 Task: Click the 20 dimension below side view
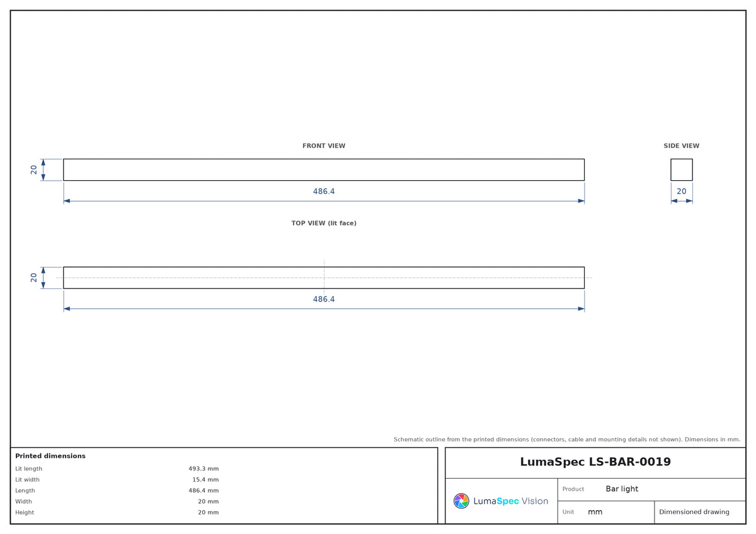coord(682,191)
